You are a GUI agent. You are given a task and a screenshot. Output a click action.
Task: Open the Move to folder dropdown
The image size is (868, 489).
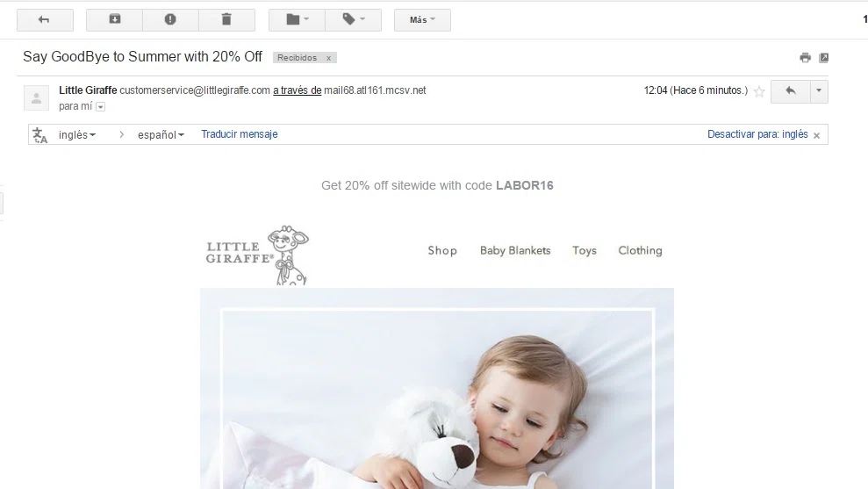(x=298, y=20)
